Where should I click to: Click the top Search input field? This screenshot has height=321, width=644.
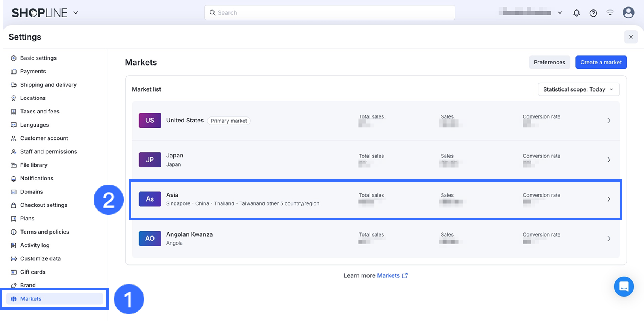(330, 12)
